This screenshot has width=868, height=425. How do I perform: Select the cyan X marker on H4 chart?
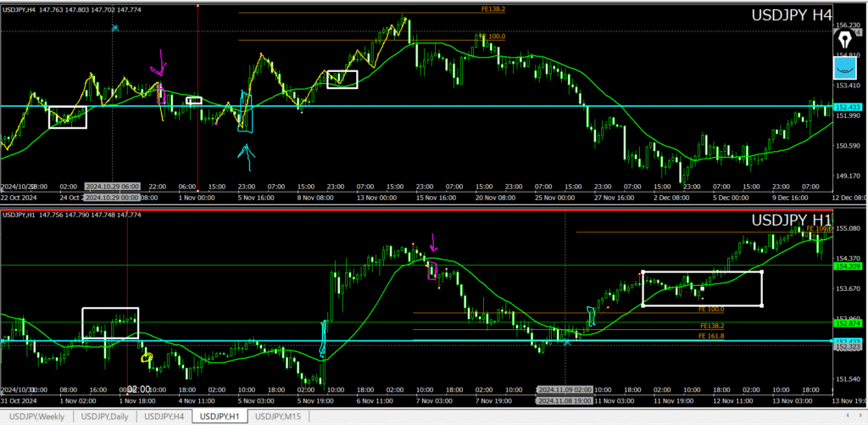[x=115, y=28]
